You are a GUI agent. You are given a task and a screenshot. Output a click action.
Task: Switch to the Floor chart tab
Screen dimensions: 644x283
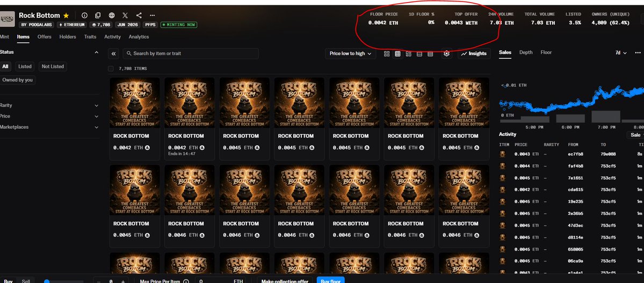[x=546, y=53]
